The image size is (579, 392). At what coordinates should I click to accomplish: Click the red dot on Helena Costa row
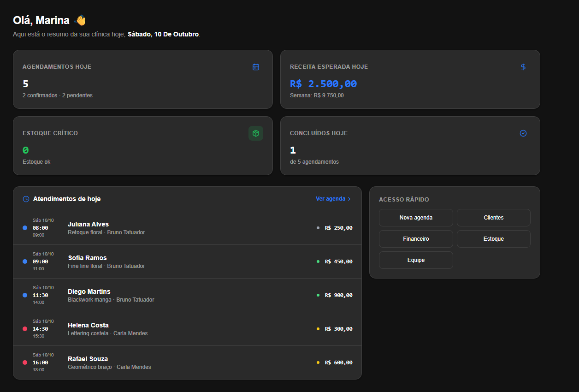[x=25, y=329]
